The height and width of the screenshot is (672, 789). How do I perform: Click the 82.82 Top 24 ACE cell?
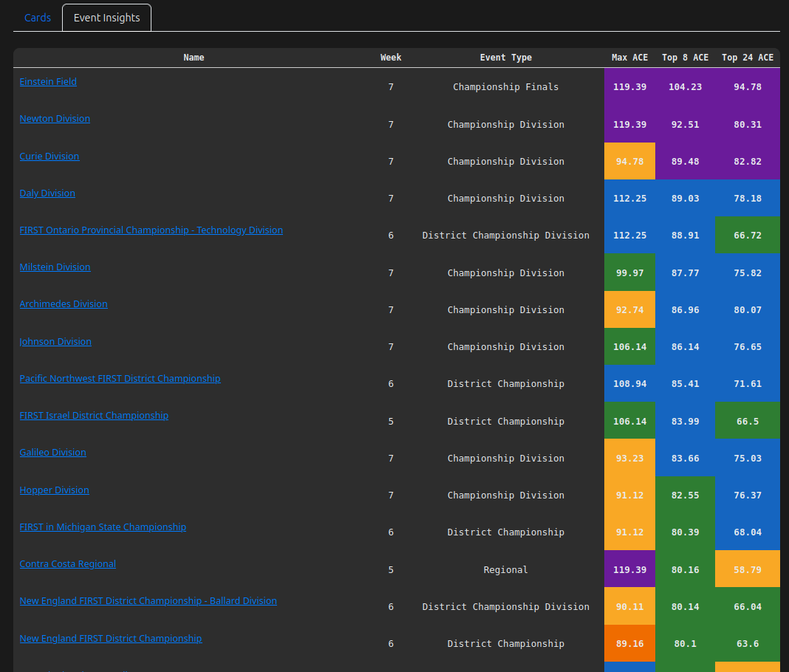click(x=747, y=161)
